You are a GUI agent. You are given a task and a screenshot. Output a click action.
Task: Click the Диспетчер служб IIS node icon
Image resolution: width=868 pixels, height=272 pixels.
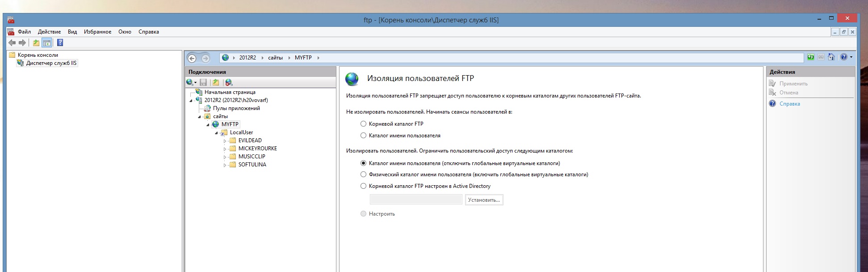[20, 63]
